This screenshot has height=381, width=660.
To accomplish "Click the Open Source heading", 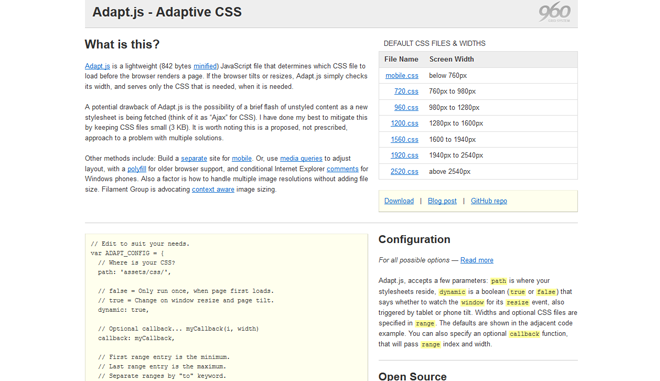I will (412, 376).
